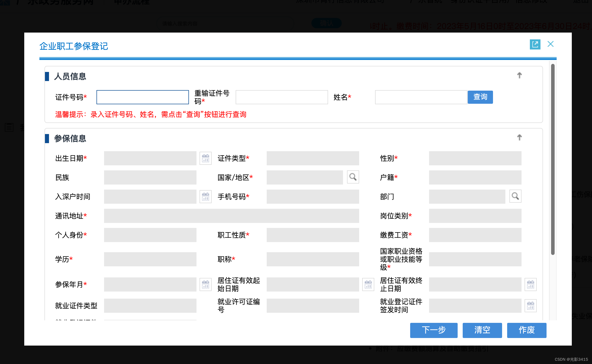Focus the 证件号码 input field
The image size is (592, 364).
(142, 97)
